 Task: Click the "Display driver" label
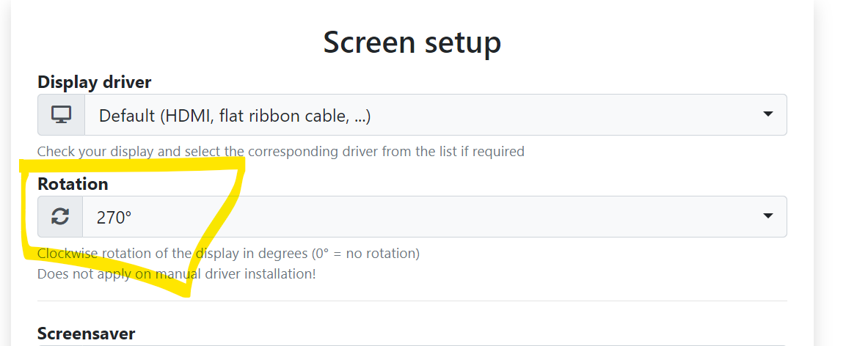94,82
